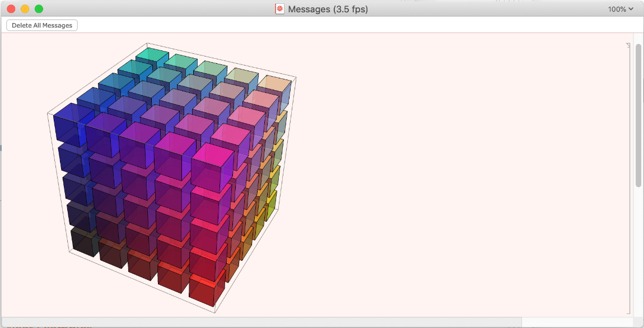
Task: Click the empty pink canvas area right of the cubes
Action: 448,168
